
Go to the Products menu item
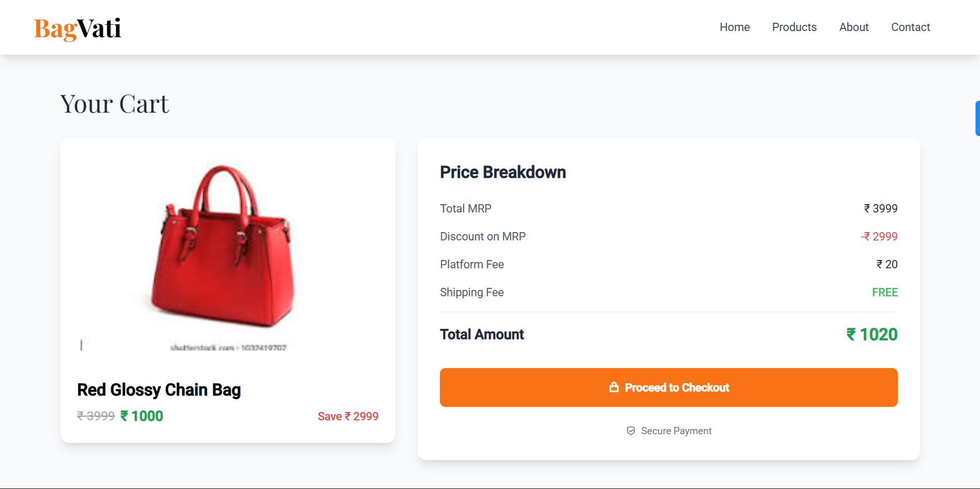794,27
